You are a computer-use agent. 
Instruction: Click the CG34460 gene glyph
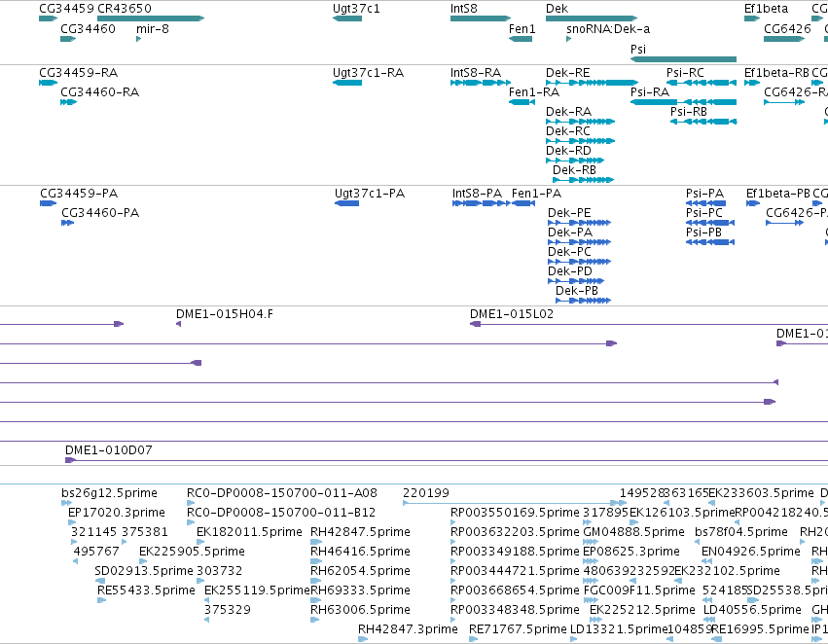click(x=68, y=39)
